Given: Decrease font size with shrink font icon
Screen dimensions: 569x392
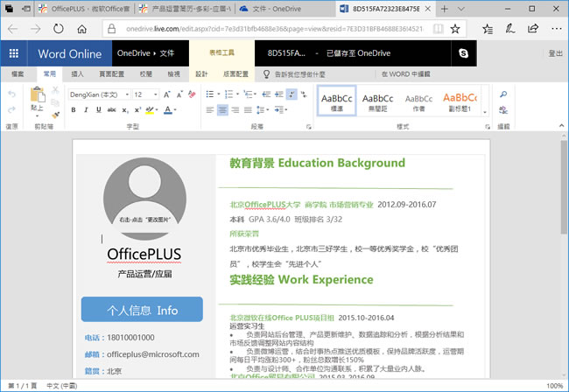Looking at the screenshot, I should coord(179,94).
